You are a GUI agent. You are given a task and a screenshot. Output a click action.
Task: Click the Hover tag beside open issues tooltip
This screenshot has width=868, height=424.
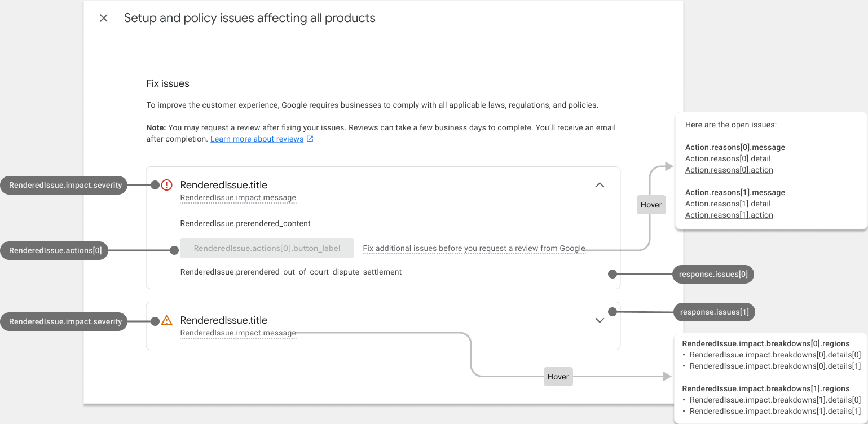point(651,205)
